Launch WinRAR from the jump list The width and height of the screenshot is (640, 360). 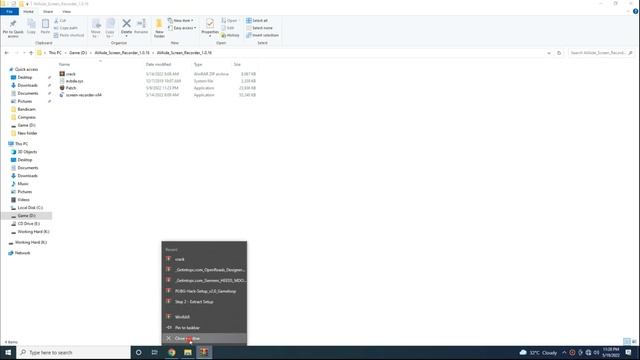pos(204,317)
